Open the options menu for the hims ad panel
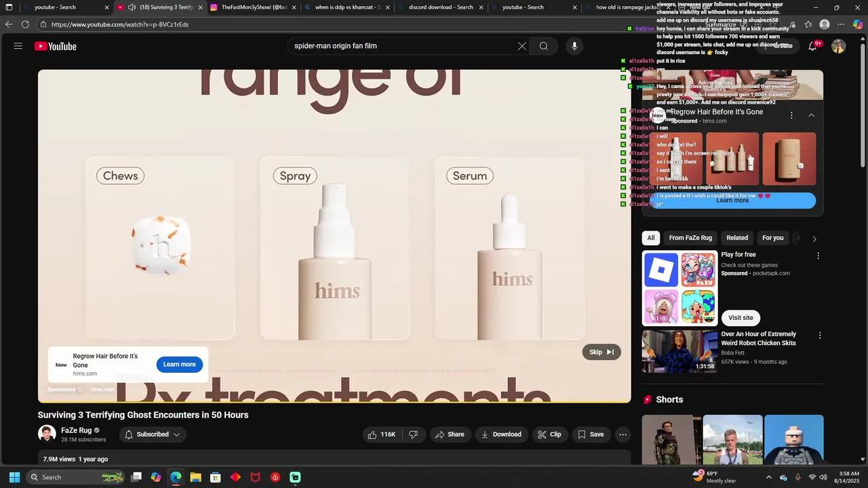 tap(791, 115)
